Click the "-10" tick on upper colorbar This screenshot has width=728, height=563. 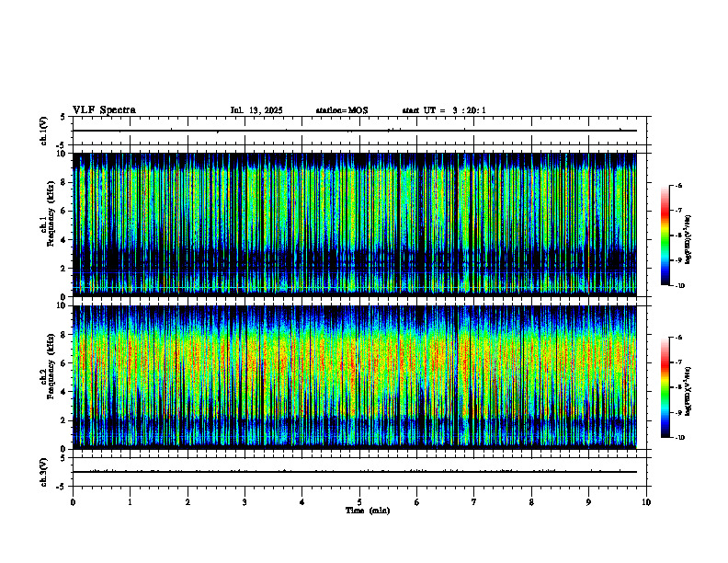[679, 286]
